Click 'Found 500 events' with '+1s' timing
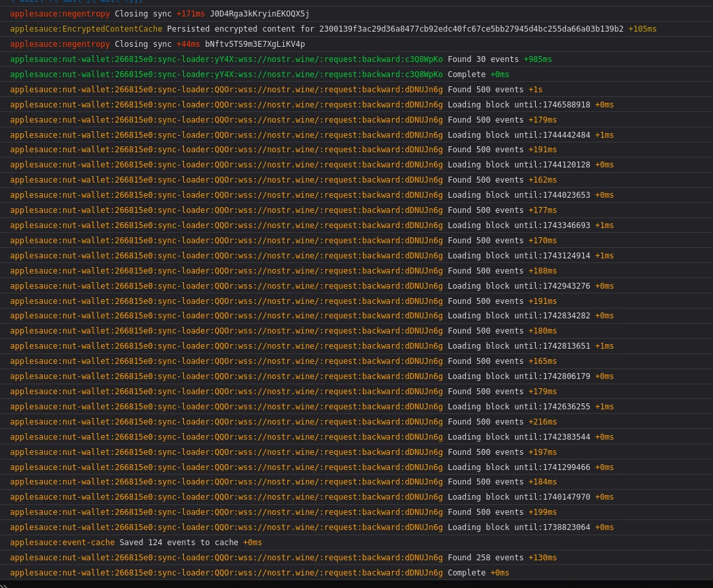 [485, 90]
